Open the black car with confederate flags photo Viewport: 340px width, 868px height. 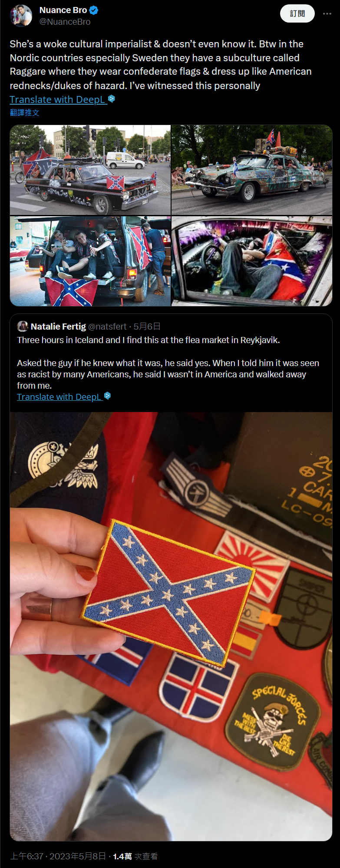pyautogui.click(x=90, y=170)
